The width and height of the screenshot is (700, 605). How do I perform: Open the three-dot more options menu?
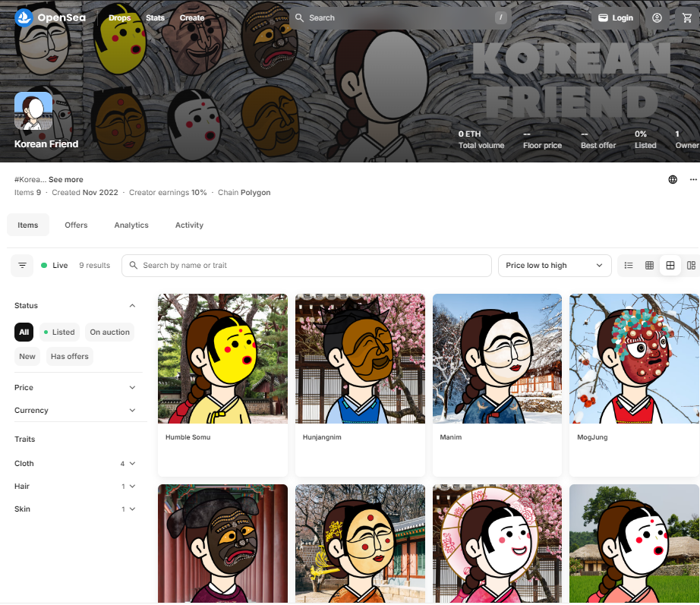click(692, 180)
